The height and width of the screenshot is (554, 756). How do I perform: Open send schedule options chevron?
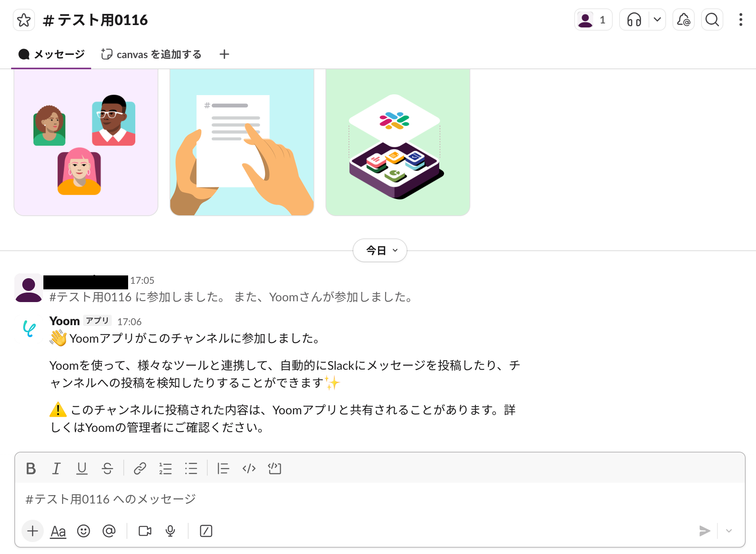[729, 531]
